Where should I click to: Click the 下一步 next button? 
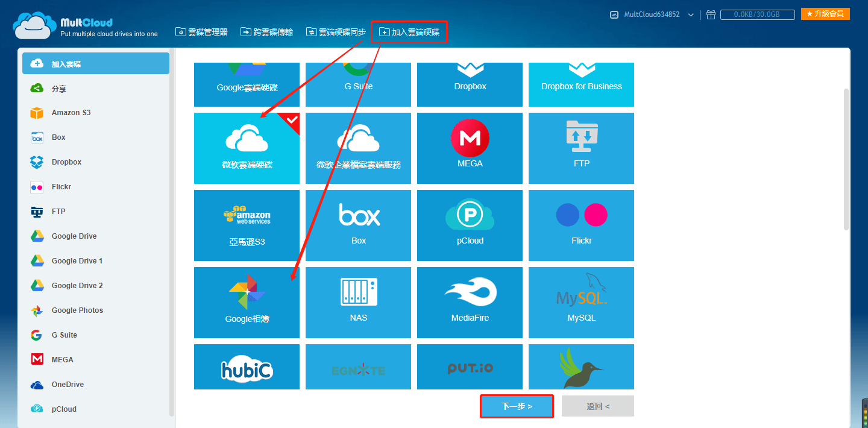pyautogui.click(x=517, y=406)
